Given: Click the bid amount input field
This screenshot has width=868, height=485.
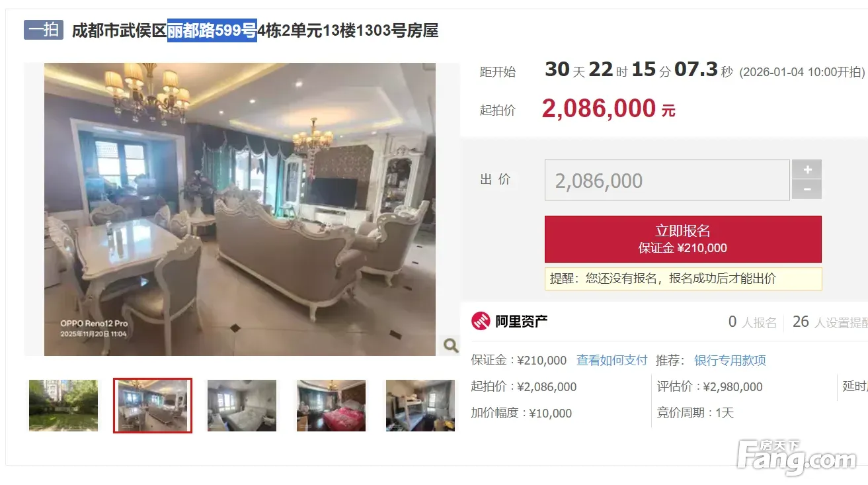Looking at the screenshot, I should [667, 180].
